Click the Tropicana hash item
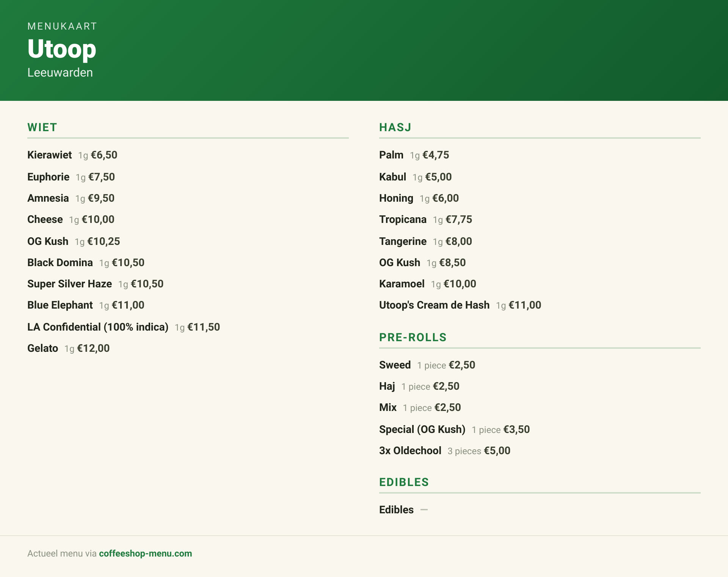The image size is (728, 577). [403, 220]
